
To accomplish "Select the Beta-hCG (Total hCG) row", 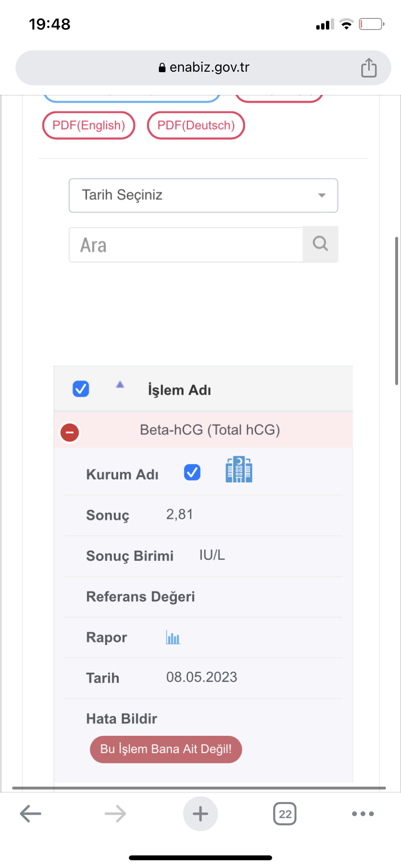I will [210, 430].
